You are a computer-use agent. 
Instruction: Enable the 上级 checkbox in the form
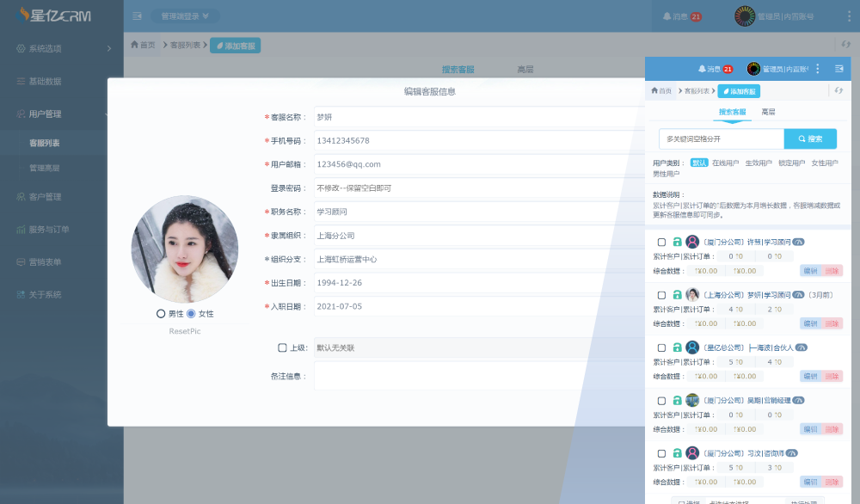[x=280, y=347]
